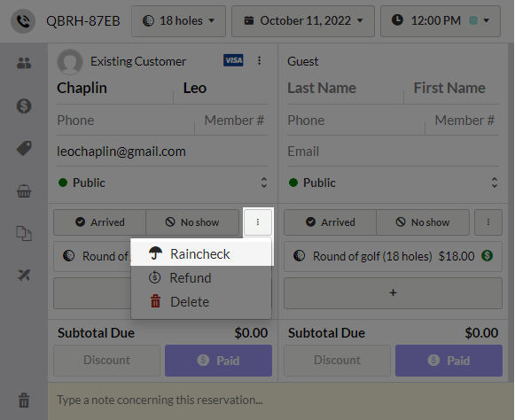Expand the 18 holes dropdown
Screen dimensions: 515x420
click(179, 21)
